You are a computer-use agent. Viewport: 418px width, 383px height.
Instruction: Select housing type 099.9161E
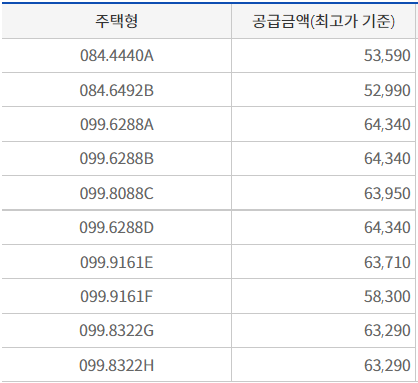coord(117,262)
